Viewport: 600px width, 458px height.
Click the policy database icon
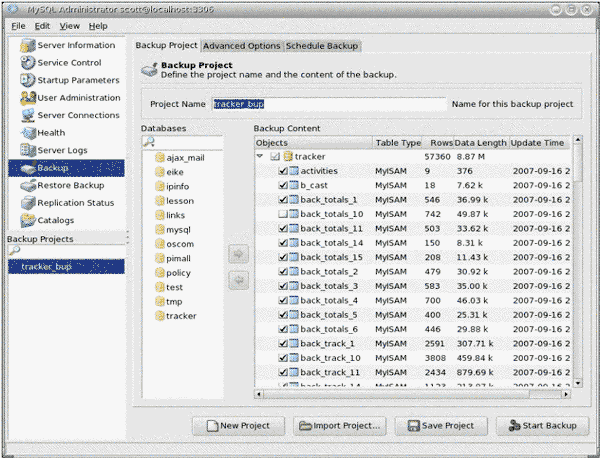pos(160,273)
